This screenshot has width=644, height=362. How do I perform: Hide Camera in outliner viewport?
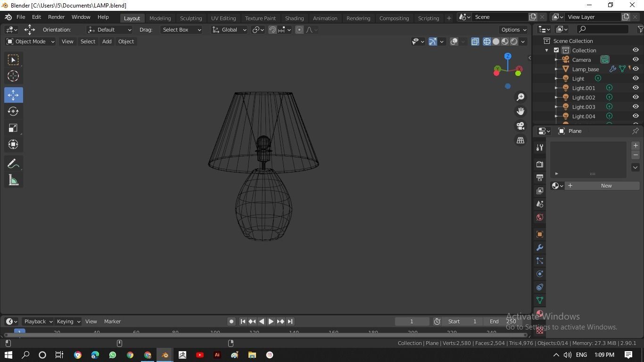pos(636,60)
